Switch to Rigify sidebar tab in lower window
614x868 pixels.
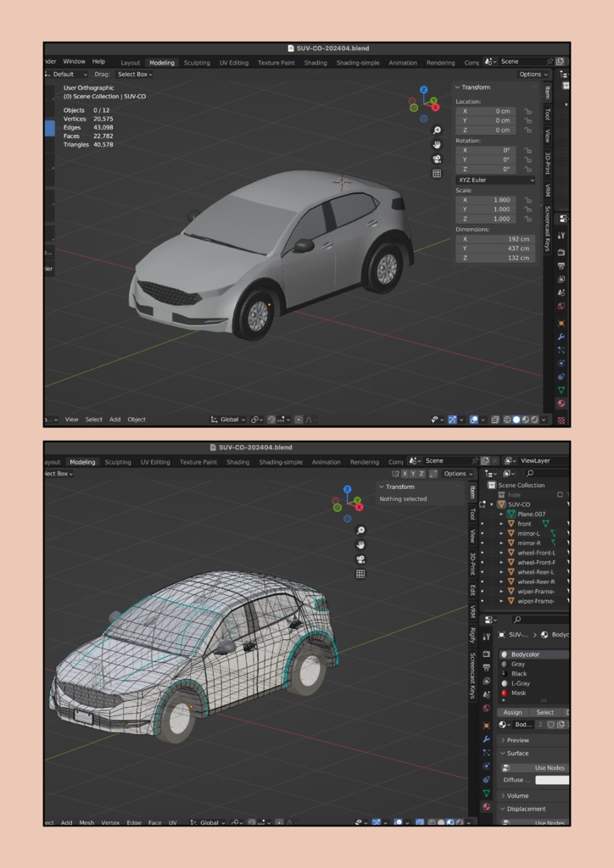pos(472,635)
